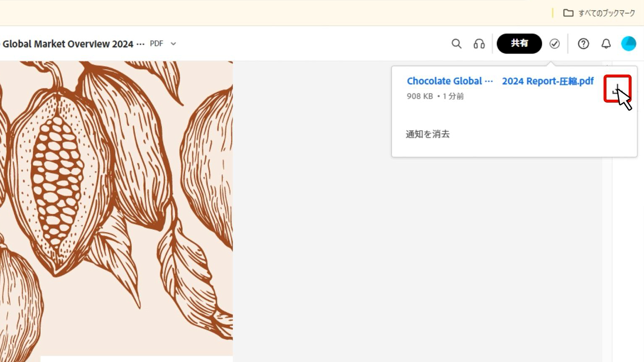Viewport: 644px width, 362px height.
Task: Open the search magnifier icon
Action: pos(456,44)
